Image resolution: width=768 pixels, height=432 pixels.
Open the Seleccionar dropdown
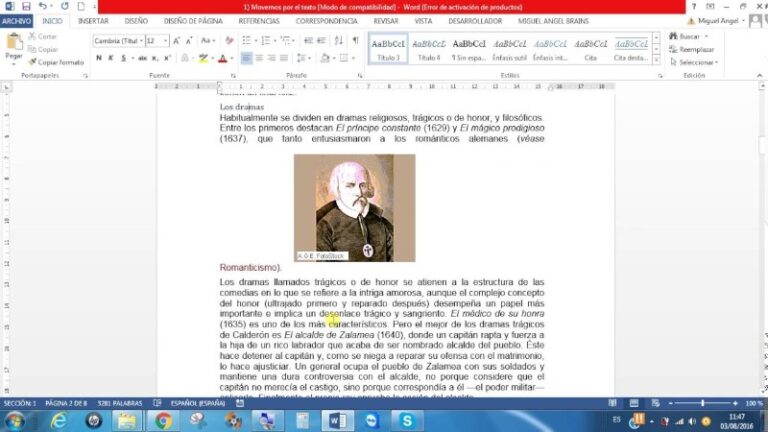[694, 62]
